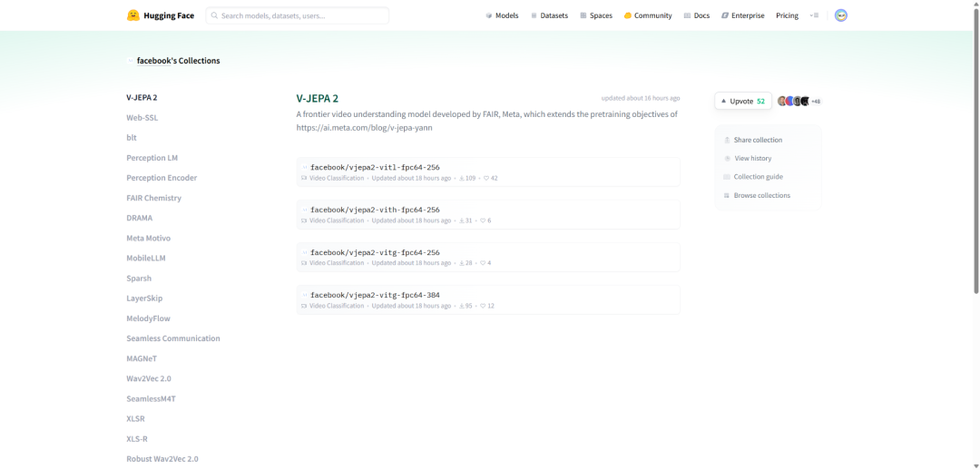
Task: Open the Perception Encoder collection
Action: click(x=162, y=178)
